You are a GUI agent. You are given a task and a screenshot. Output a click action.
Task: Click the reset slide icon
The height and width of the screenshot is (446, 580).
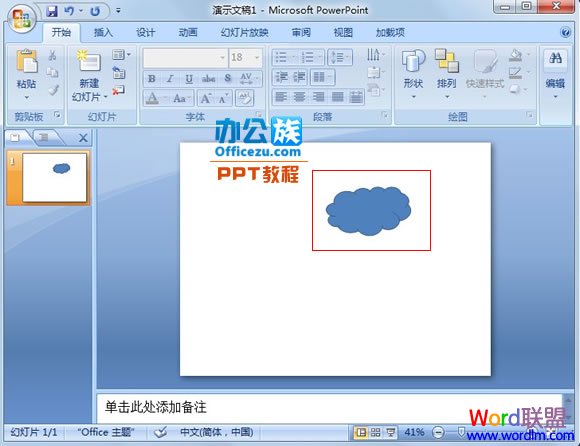coord(119,72)
